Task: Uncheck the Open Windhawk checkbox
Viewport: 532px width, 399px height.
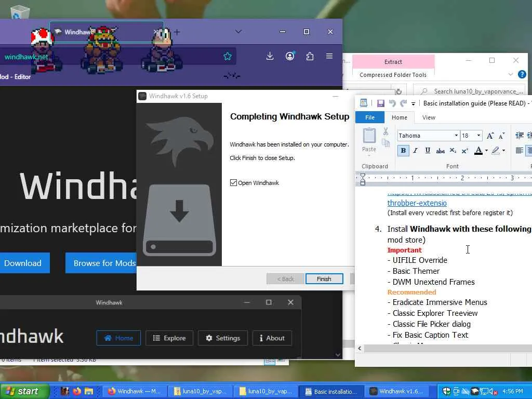Action: click(x=233, y=183)
